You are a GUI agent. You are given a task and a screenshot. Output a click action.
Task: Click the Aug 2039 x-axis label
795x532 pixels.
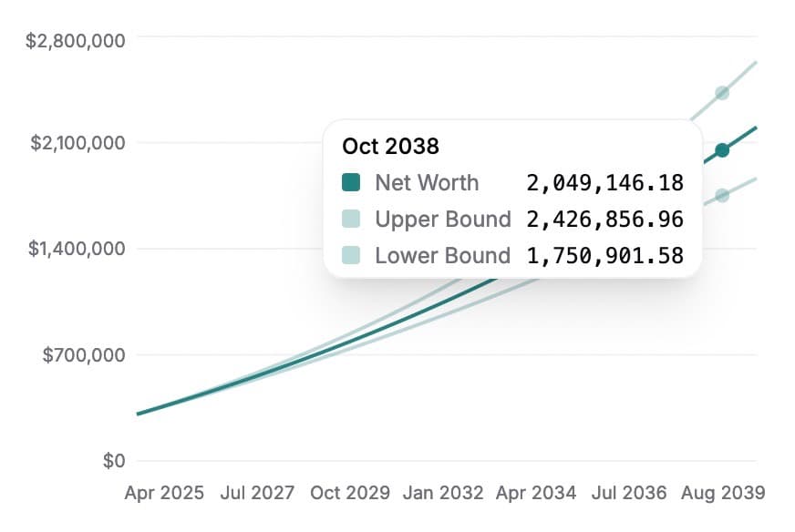coord(723,493)
